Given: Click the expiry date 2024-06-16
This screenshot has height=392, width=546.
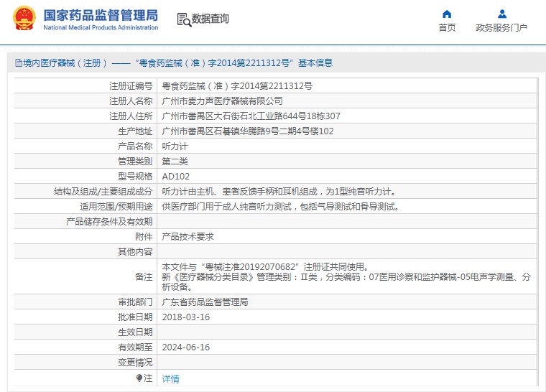Looking at the screenshot, I should [185, 347].
